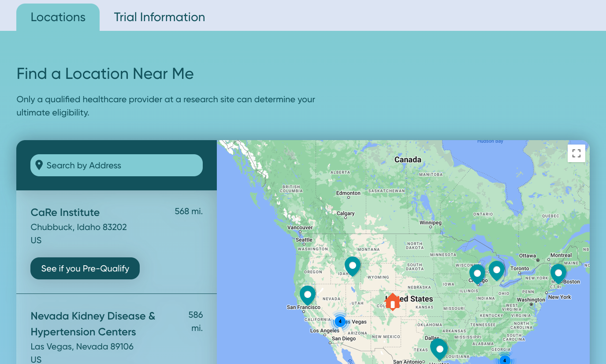
Task: Click the Find a Location Near Me heading
Action: pos(105,74)
